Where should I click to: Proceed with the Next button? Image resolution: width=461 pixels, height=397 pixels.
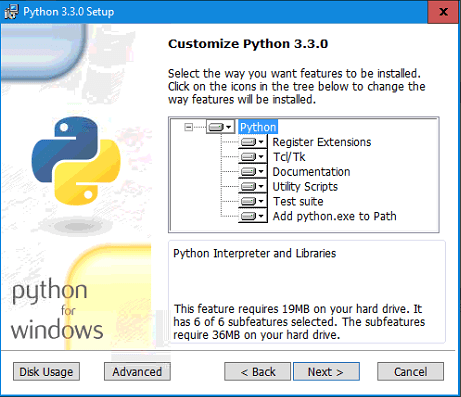[x=326, y=372]
